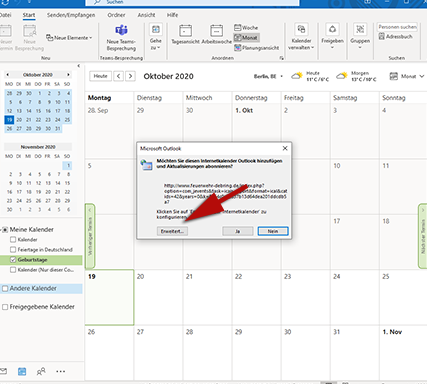Go to previous month in mini calendar
This screenshot has height=384, width=427.
pyautogui.click(x=8, y=75)
